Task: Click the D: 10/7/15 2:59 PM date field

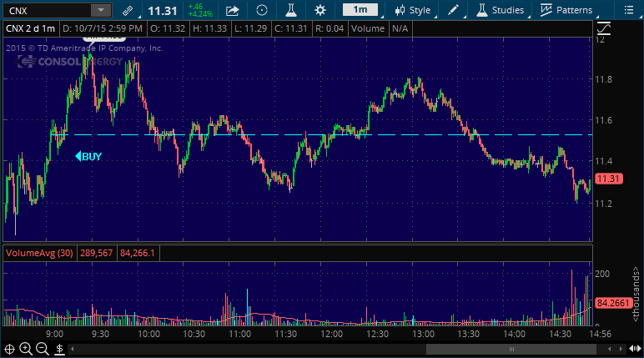Action: click(103, 28)
